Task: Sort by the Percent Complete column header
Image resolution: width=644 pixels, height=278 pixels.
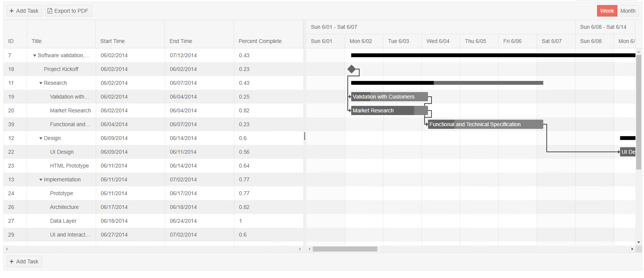Action: [260, 41]
